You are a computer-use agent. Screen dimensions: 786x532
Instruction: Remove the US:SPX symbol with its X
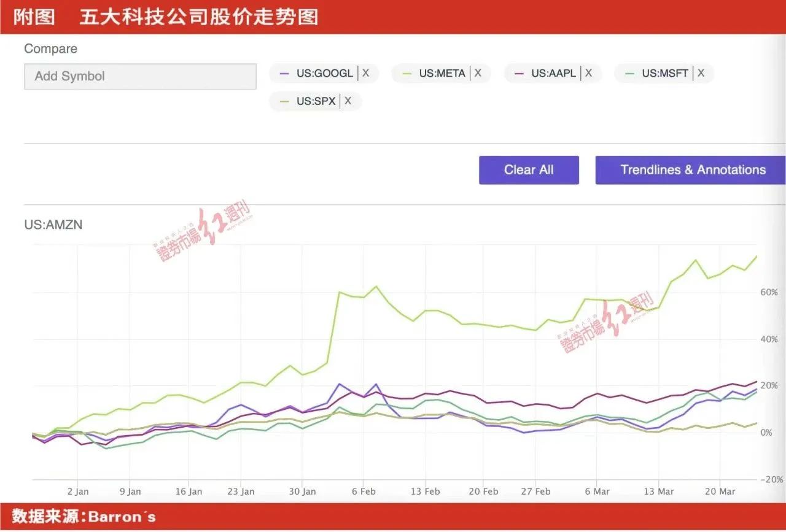(348, 101)
